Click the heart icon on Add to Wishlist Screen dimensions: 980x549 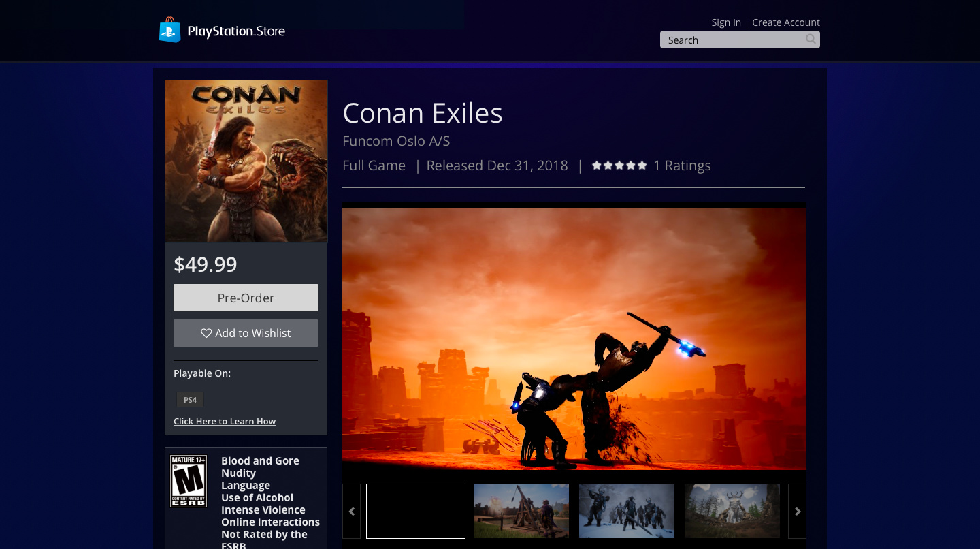[206, 333]
